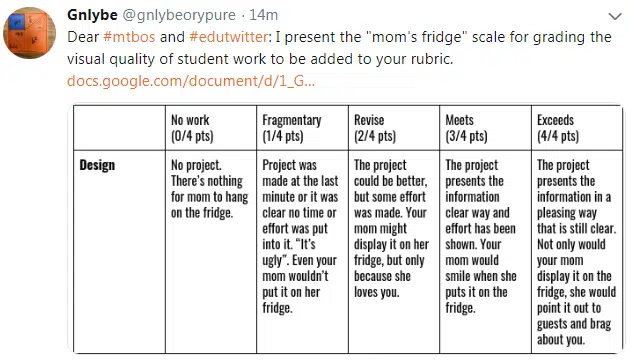632x361 pixels.
Task: Click the "mom would smile" description cell
Action: tap(485, 252)
